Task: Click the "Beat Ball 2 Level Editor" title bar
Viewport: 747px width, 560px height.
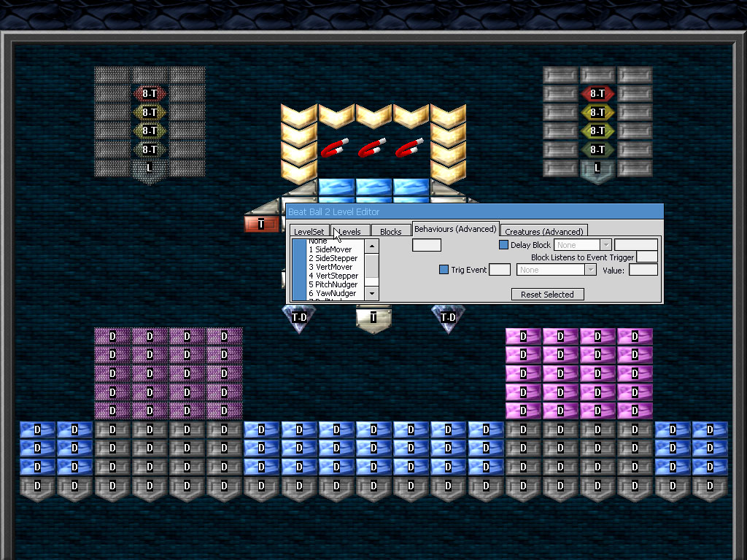Action: click(474, 212)
